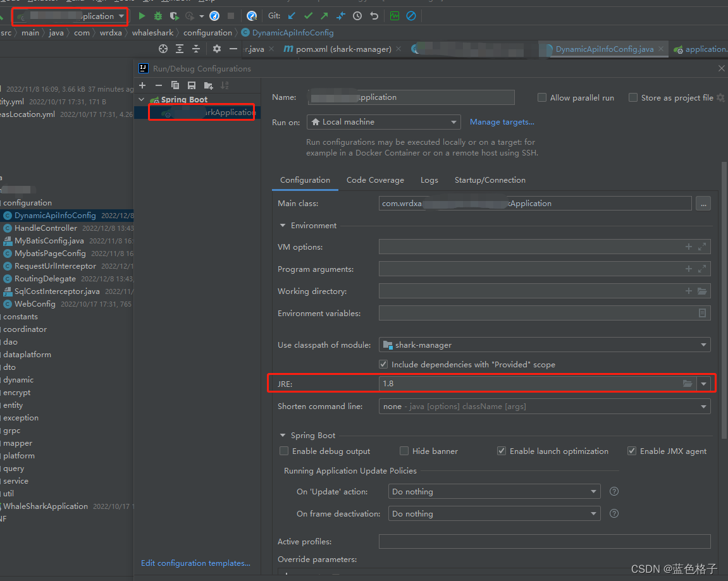728x581 pixels.
Task: Toggle Store as project file checkbox
Action: [633, 97]
